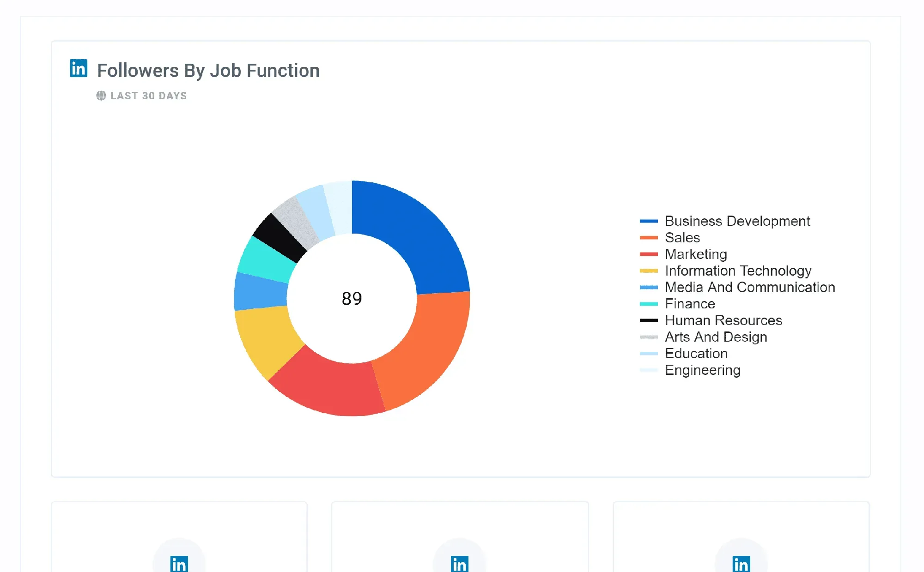
Task: Select the cyan Finance donut slice
Action: click(x=267, y=261)
